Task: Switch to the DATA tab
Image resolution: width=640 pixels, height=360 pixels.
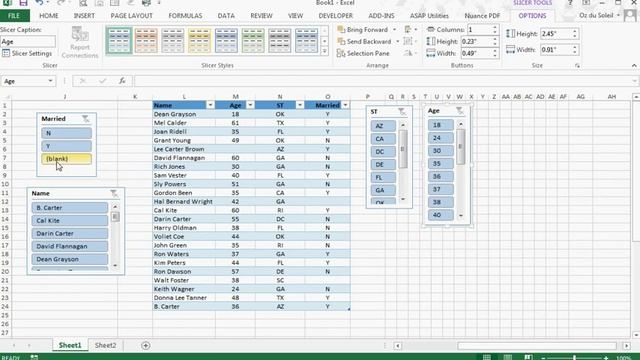Action: [226, 16]
